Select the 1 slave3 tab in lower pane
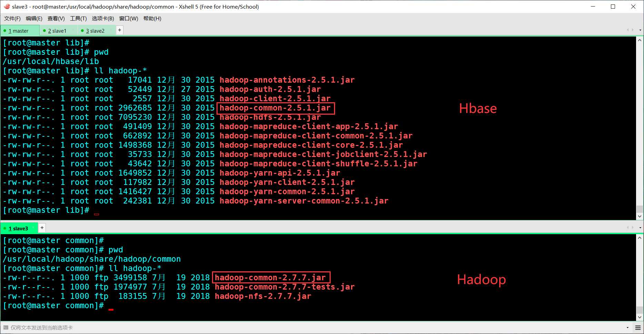 (19, 228)
